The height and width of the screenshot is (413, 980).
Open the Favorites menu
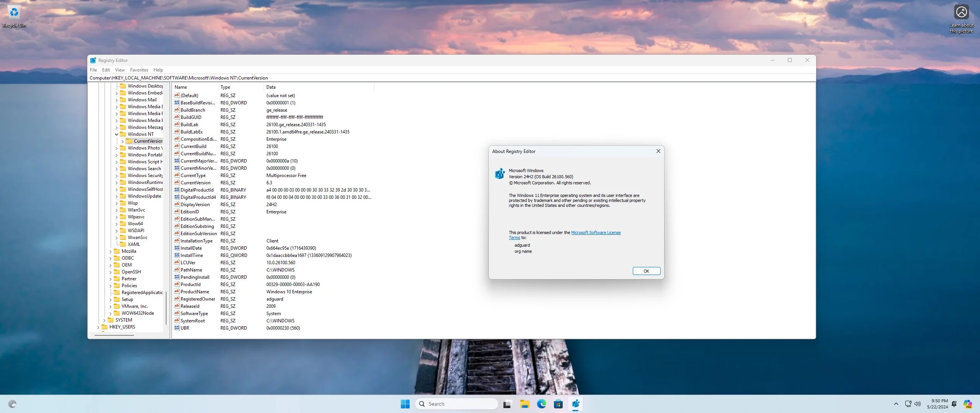(x=139, y=70)
